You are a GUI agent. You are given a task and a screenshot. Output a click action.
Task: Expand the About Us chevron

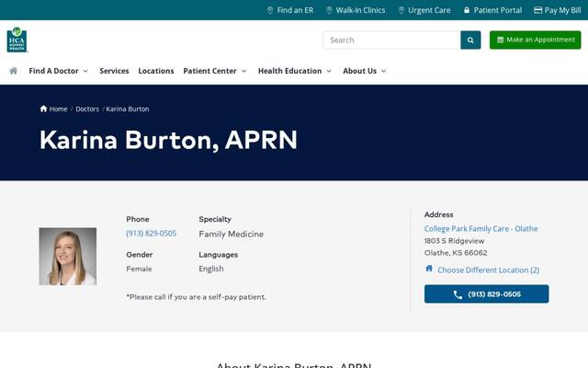click(384, 71)
